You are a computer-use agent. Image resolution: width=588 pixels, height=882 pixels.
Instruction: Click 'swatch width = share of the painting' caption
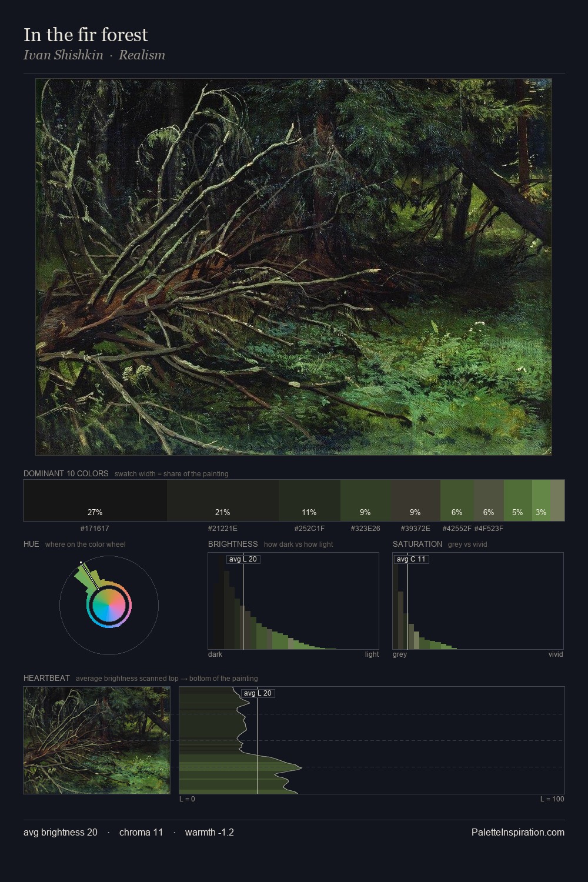172,474
